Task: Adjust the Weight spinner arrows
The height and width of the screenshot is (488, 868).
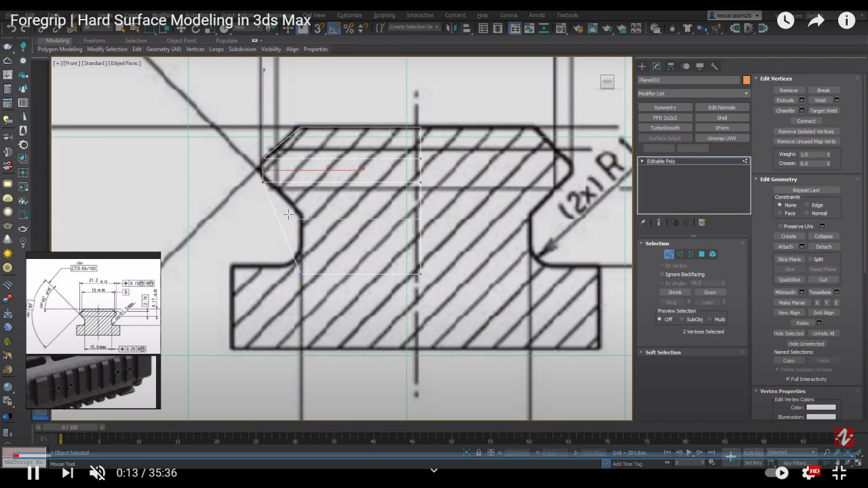Action: (828, 155)
